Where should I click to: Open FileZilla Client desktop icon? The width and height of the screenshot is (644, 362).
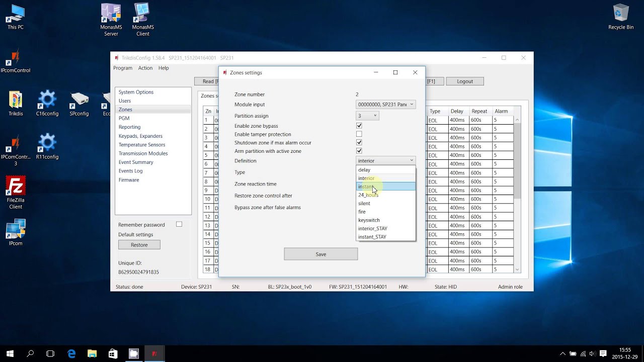tap(16, 193)
